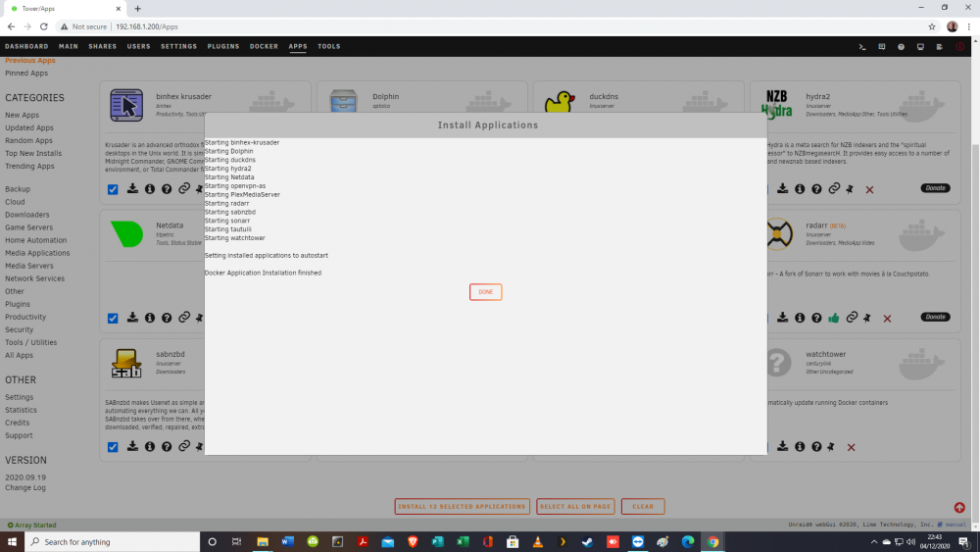
Task: Open the hydra2 support question icon
Action: 817,189
